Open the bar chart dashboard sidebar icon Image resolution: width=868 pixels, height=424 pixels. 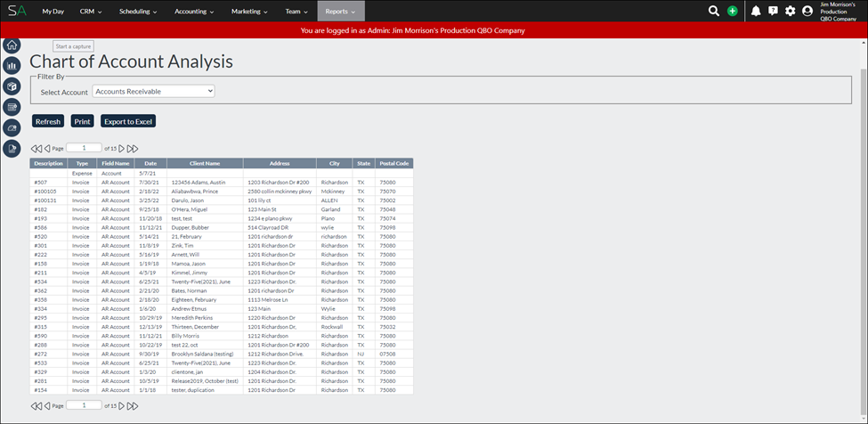coord(11,65)
